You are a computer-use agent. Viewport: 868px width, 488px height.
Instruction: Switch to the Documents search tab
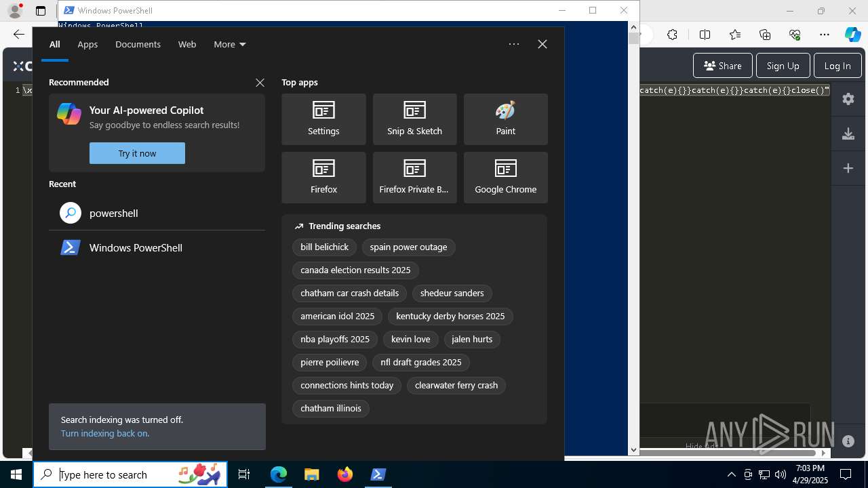click(x=138, y=44)
